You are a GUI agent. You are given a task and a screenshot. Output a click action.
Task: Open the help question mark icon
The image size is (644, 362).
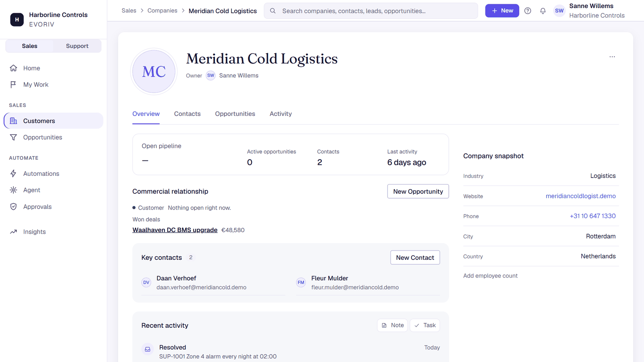coord(528,11)
